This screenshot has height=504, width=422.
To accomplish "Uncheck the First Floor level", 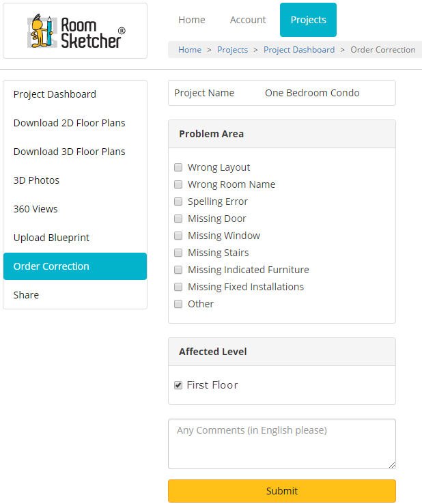I will coord(178,385).
